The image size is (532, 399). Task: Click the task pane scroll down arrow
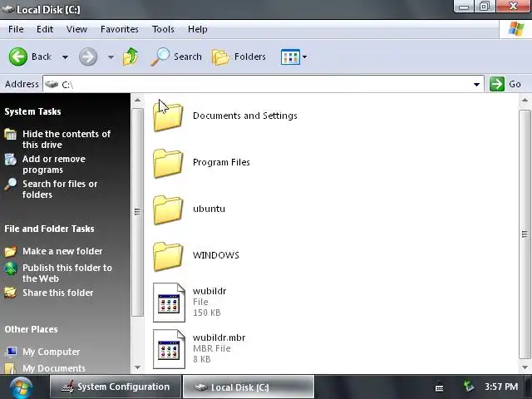[137, 367]
